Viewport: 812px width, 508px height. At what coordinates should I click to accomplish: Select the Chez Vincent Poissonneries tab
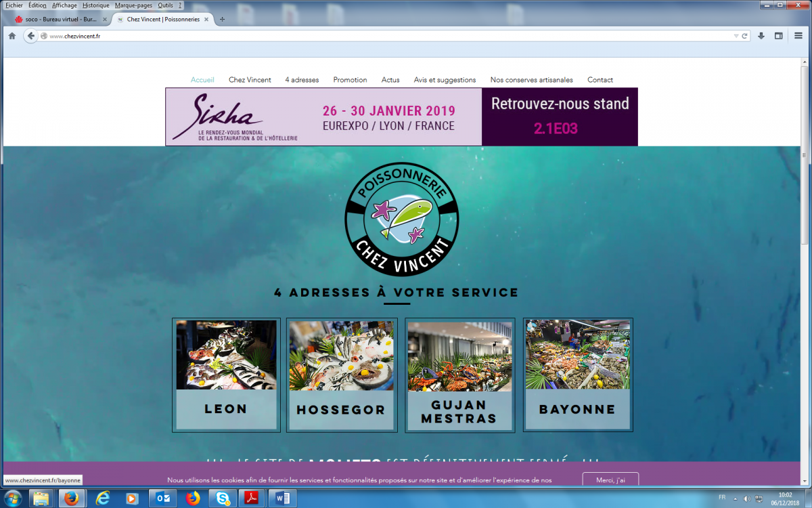pos(162,19)
